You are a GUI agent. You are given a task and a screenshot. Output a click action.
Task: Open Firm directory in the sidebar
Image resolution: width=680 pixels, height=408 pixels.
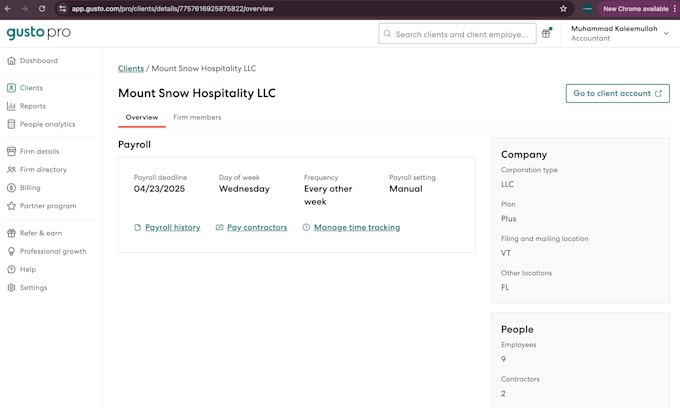tap(43, 170)
